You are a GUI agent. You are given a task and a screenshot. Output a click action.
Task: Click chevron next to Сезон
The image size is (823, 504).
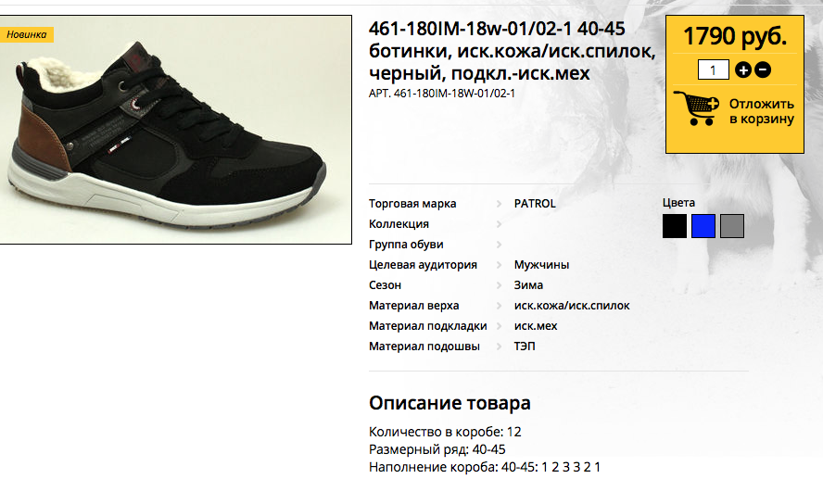tap(499, 286)
